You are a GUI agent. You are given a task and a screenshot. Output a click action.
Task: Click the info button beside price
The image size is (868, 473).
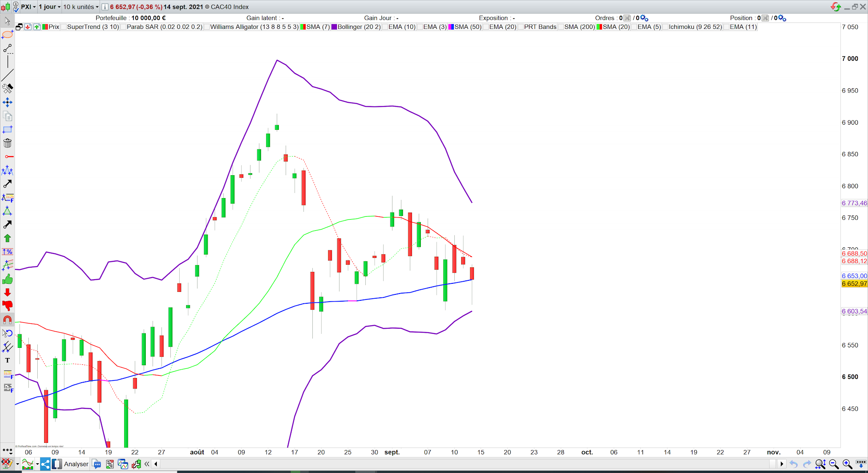coord(105,7)
